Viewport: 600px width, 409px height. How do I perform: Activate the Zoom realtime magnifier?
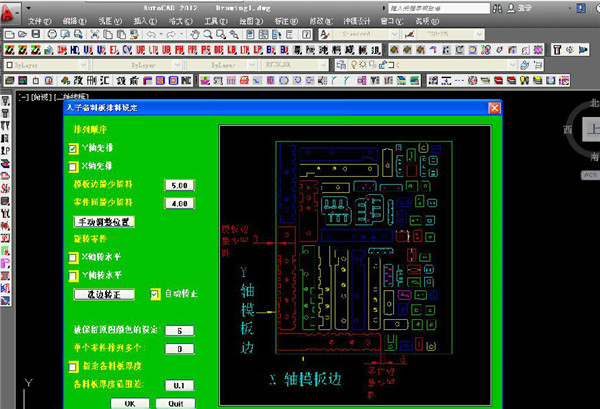click(x=208, y=34)
